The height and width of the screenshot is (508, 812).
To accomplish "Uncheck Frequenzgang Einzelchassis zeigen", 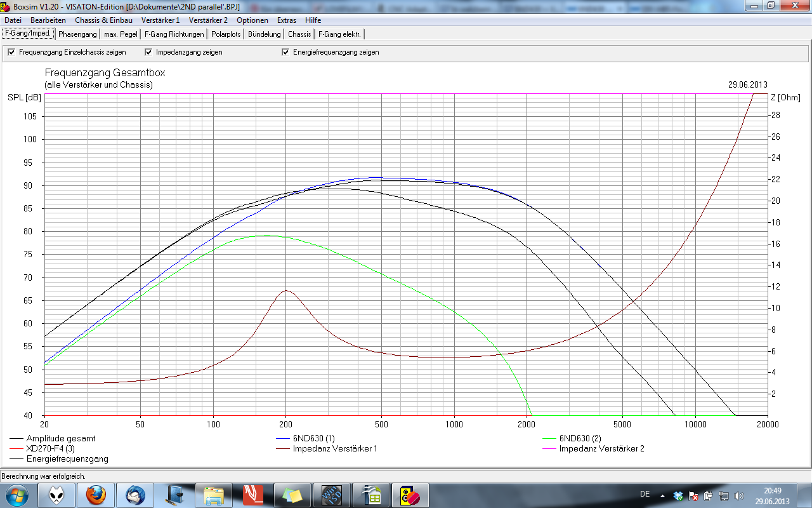I will click(x=11, y=52).
